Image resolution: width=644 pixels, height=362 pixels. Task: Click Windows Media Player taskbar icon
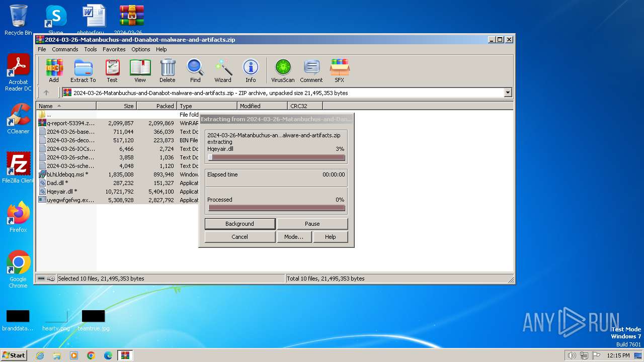[74, 355]
